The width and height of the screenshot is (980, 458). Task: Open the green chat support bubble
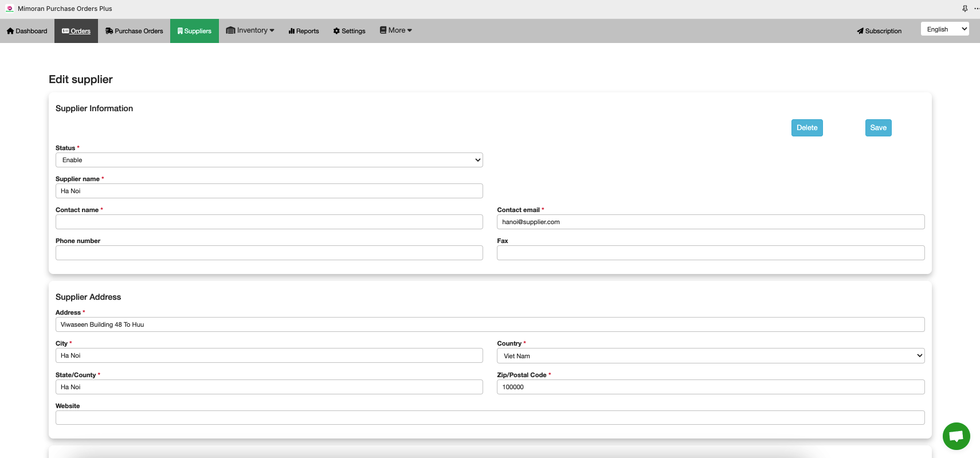click(x=956, y=436)
